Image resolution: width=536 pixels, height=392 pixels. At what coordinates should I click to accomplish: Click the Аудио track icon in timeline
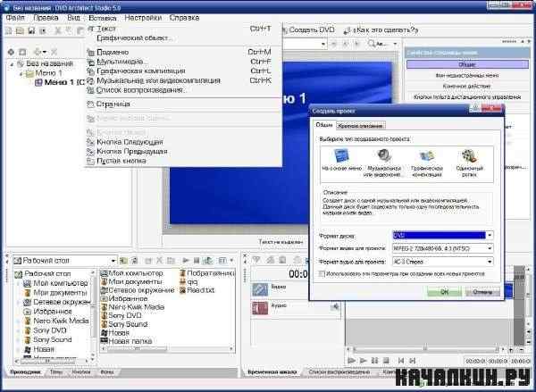coord(260,308)
